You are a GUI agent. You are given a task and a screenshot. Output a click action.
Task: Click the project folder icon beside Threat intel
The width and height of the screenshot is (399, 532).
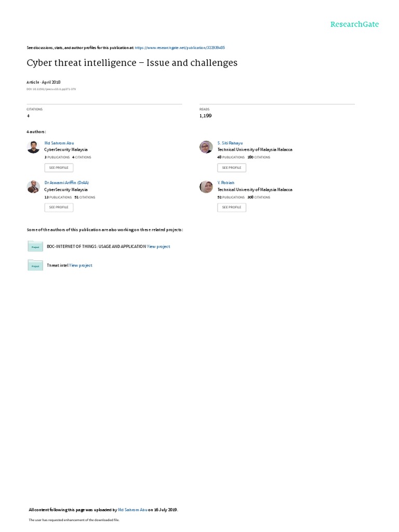pos(35,265)
